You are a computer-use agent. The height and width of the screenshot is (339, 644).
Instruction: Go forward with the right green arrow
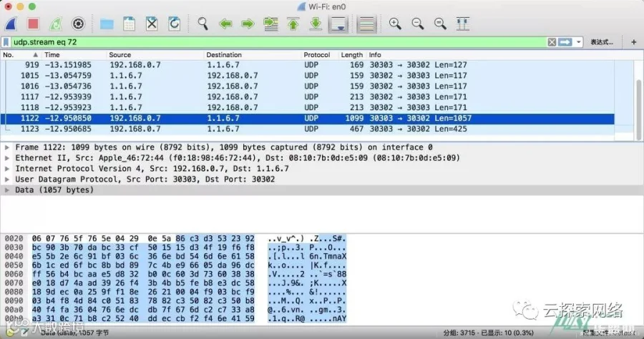pos(248,24)
